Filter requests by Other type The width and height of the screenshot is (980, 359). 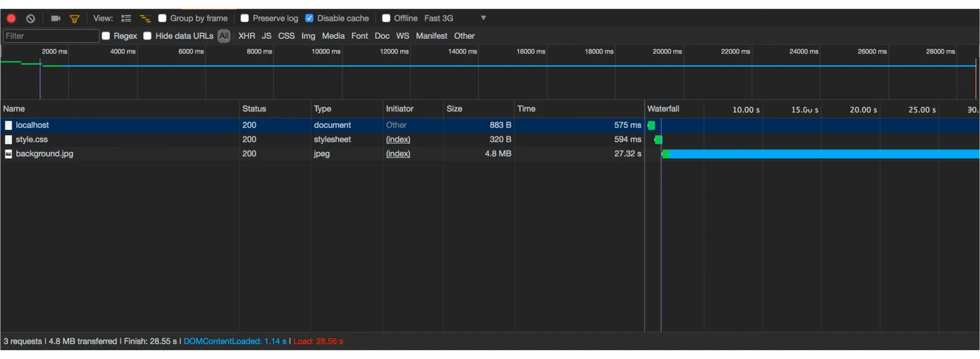tap(464, 36)
